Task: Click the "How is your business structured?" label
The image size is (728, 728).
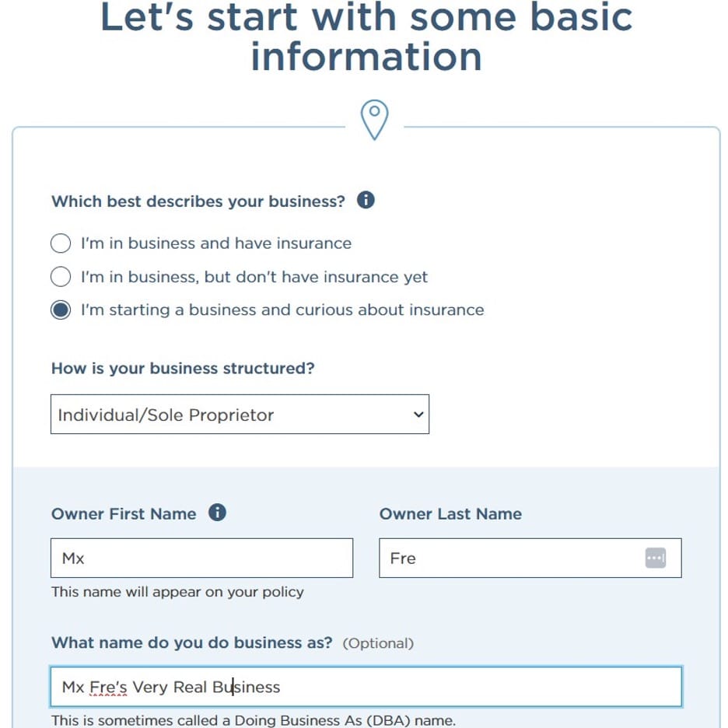Action: [183, 368]
